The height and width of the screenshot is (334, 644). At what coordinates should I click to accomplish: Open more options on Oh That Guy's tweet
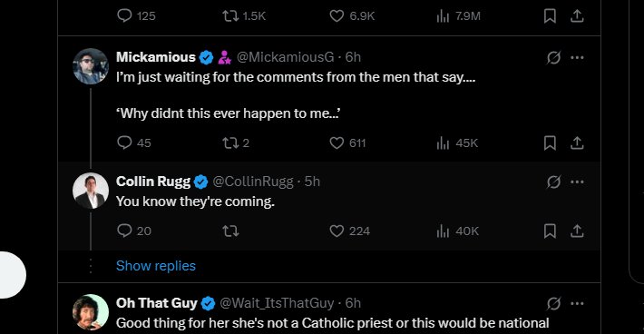pos(577,304)
